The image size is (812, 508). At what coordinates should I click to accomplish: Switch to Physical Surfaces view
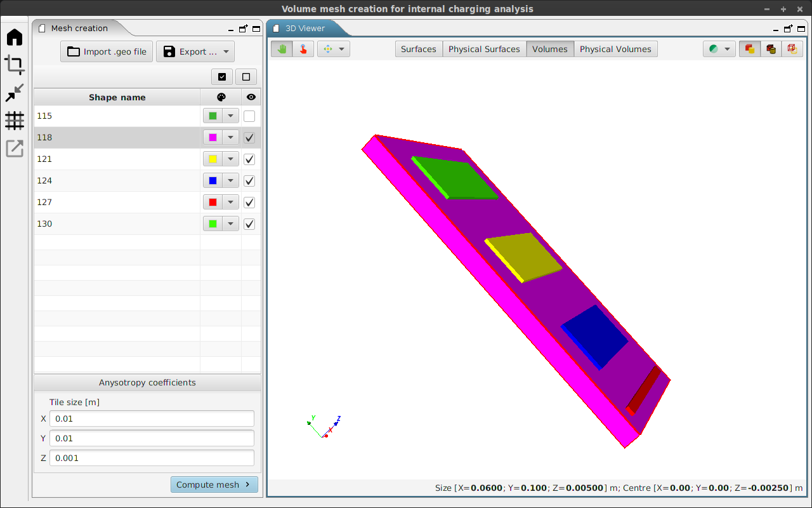click(484, 49)
